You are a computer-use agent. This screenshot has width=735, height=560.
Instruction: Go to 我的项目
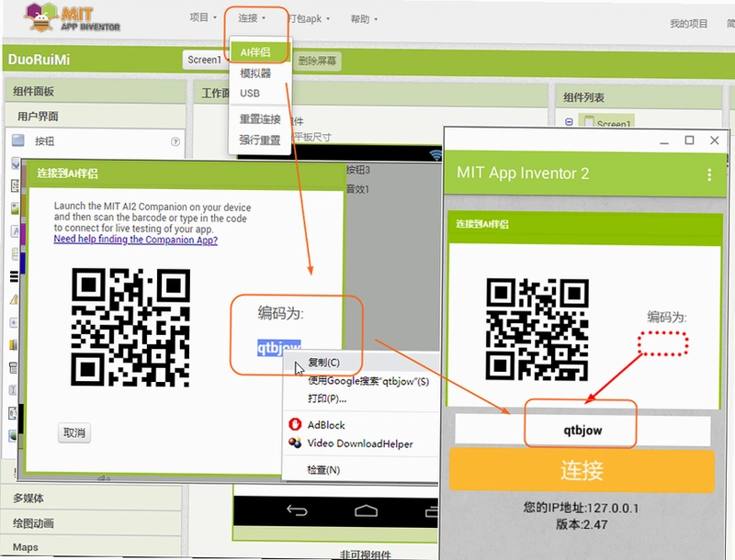pos(688,24)
